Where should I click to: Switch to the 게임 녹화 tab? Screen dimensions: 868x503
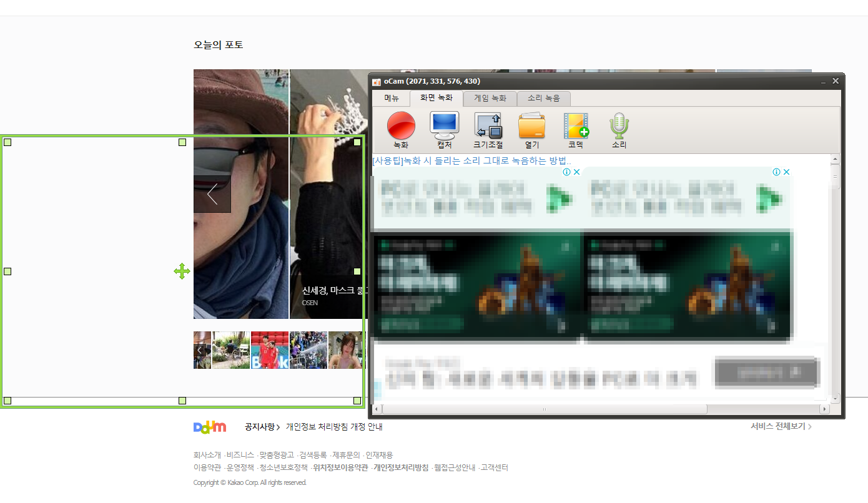[490, 98]
